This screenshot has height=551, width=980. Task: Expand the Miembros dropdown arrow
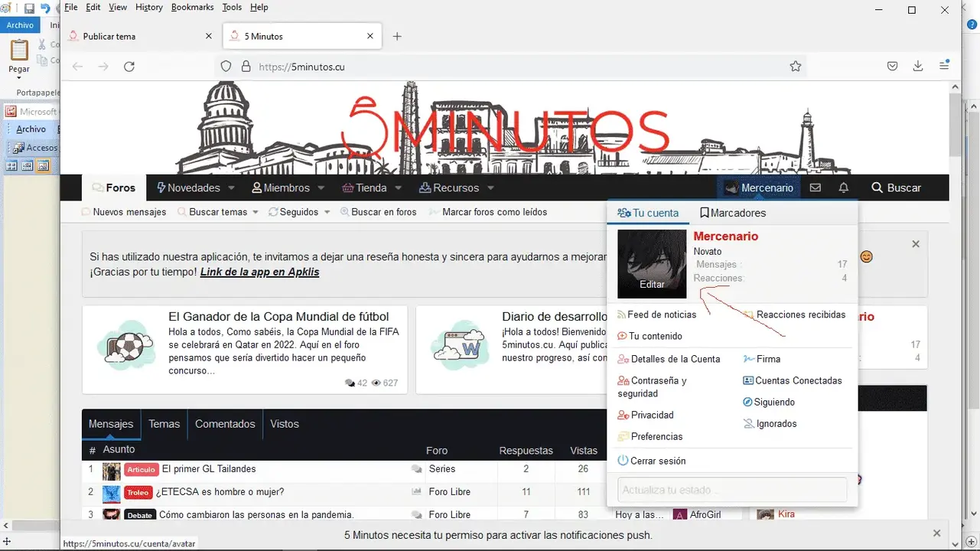point(321,188)
